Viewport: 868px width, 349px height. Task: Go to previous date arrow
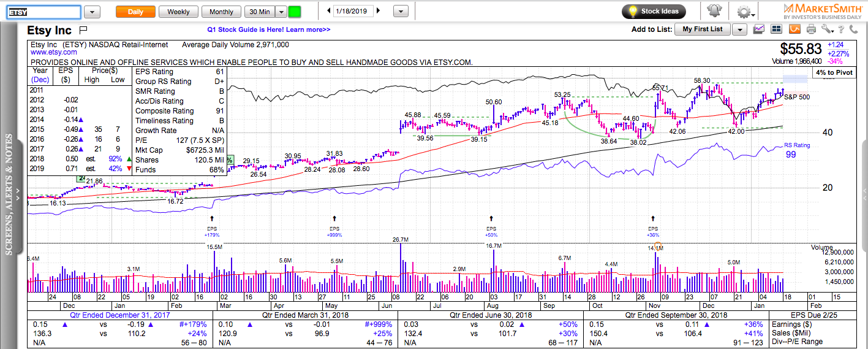click(x=329, y=11)
